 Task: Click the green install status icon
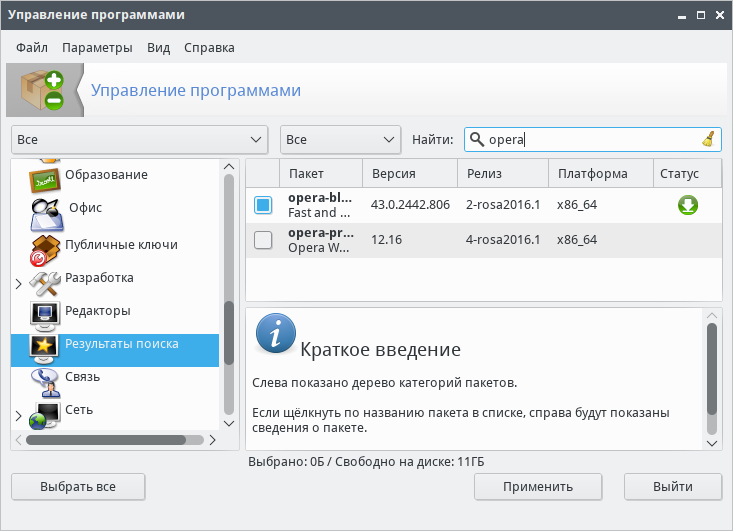(687, 205)
